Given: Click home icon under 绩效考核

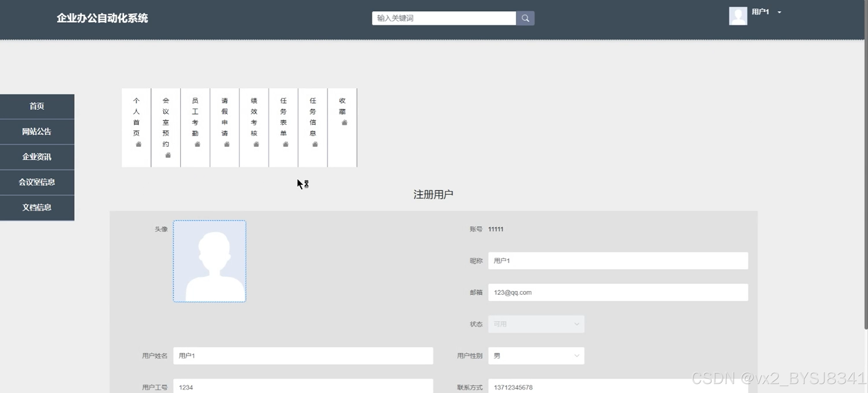Looking at the screenshot, I should point(256,144).
